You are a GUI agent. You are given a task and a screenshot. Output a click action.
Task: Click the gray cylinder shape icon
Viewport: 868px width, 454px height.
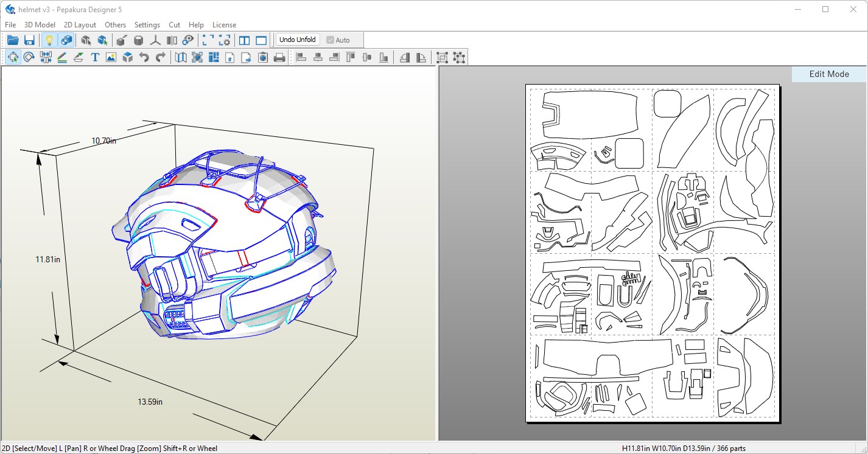click(x=139, y=40)
